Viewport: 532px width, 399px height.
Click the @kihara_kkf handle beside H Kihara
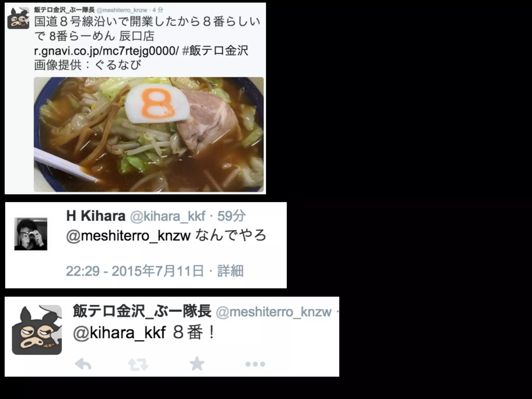point(168,216)
